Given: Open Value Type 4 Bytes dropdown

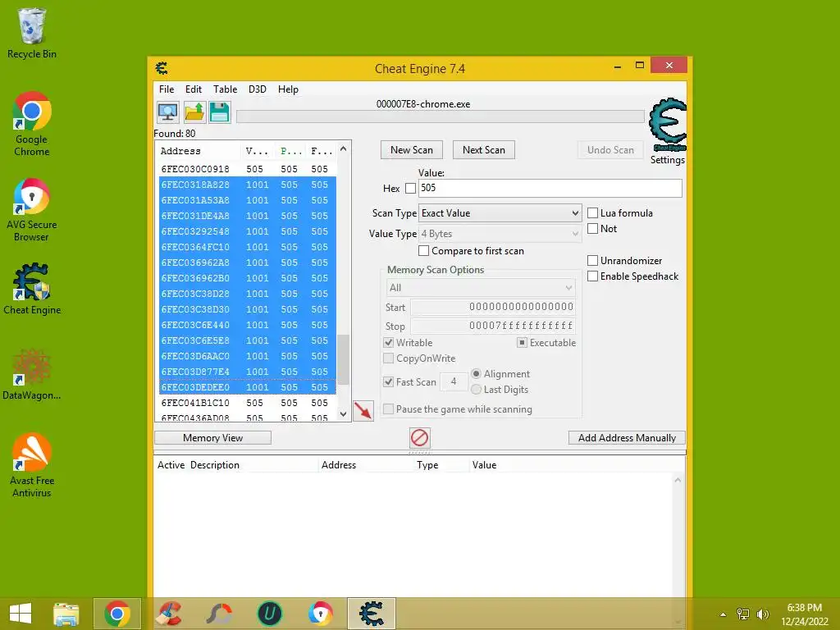Looking at the screenshot, I should (x=500, y=234).
